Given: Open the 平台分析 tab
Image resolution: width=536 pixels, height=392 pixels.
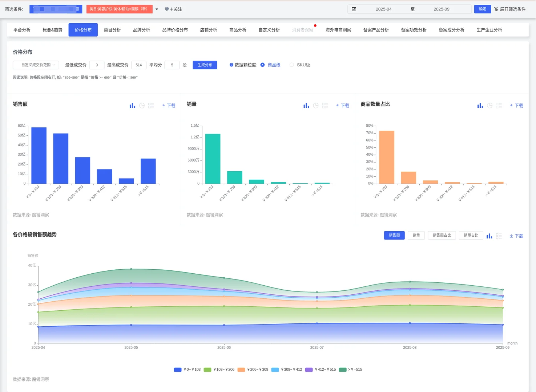Looking at the screenshot, I should (22, 30).
